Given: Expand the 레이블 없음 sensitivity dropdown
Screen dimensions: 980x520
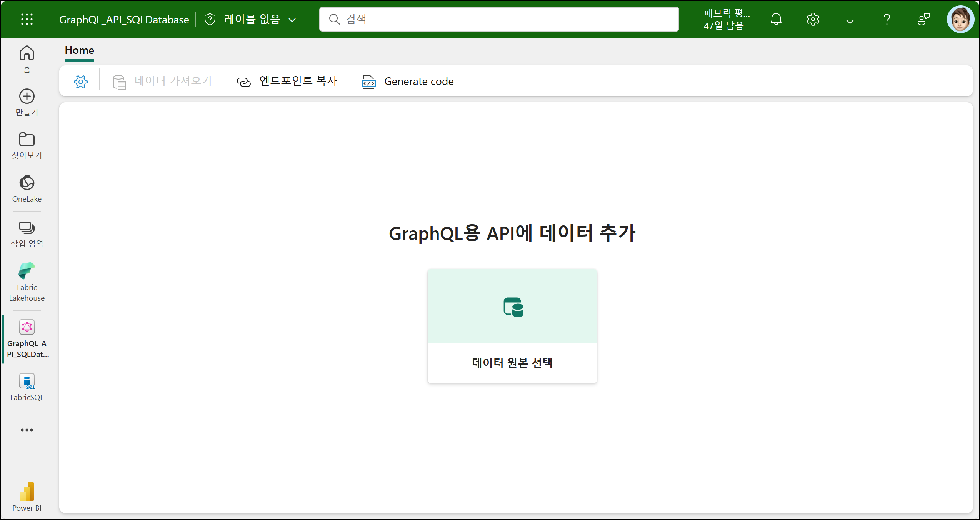Looking at the screenshot, I should 252,19.
